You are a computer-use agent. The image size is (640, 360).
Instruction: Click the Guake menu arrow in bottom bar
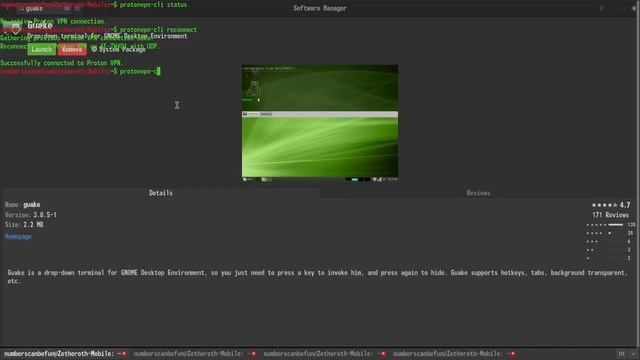(633, 354)
